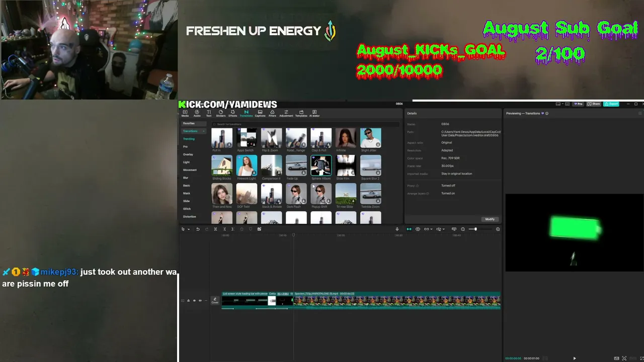Open the Stickers tab
644x362 pixels.
(x=220, y=114)
